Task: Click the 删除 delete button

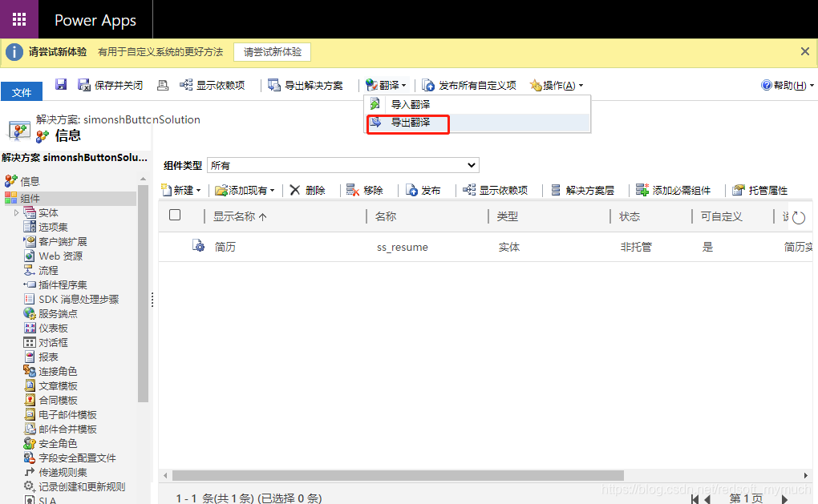Action: [x=308, y=190]
